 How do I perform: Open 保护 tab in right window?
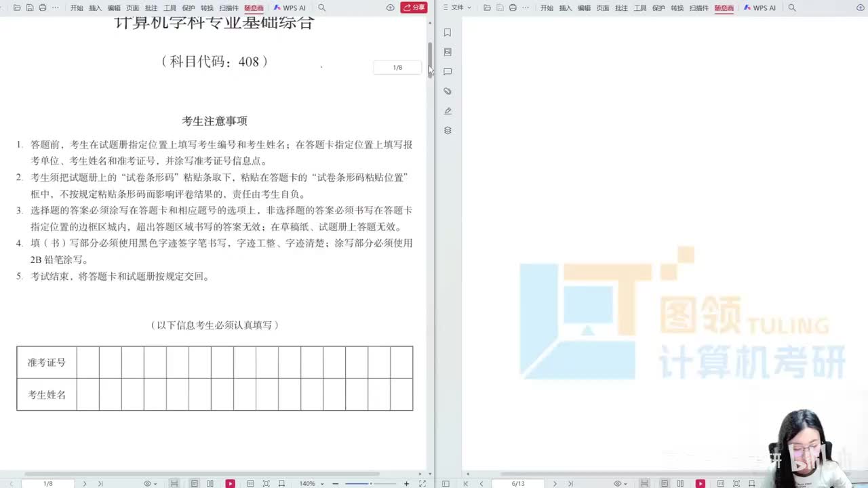click(658, 8)
